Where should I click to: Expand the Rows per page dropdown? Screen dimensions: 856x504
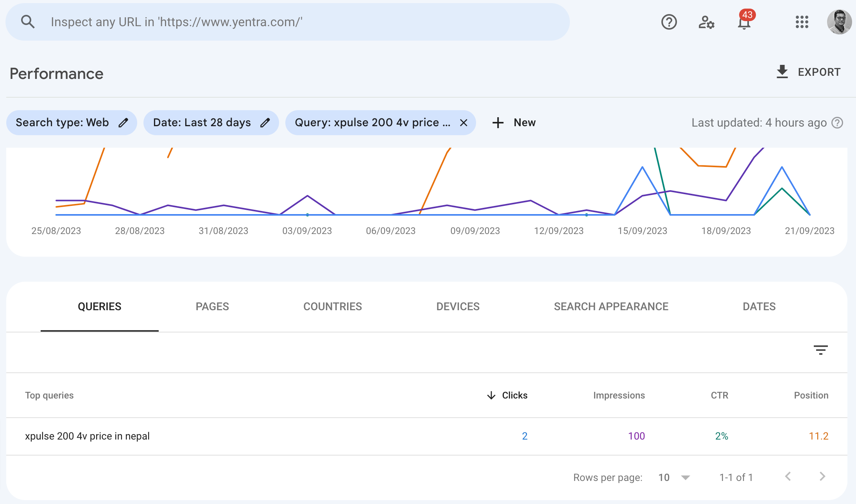coord(674,477)
